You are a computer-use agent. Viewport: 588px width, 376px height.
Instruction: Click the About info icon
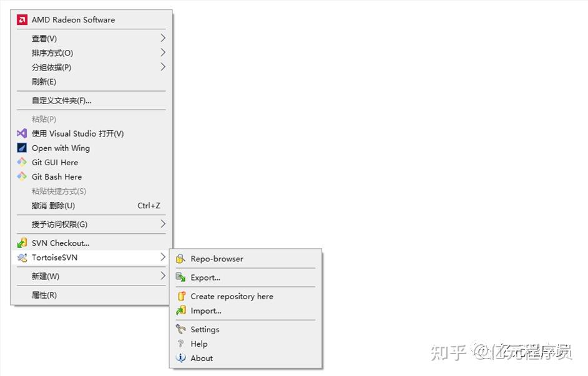coord(180,358)
